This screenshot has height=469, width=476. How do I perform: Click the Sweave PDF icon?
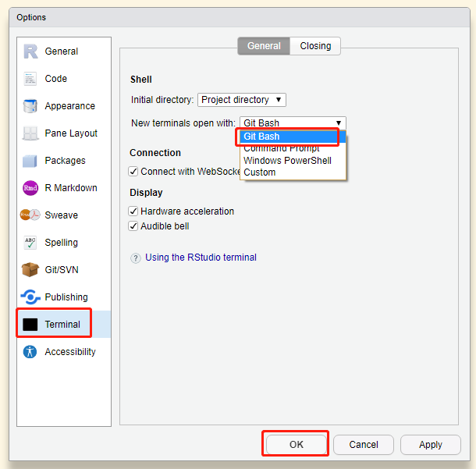(30, 215)
